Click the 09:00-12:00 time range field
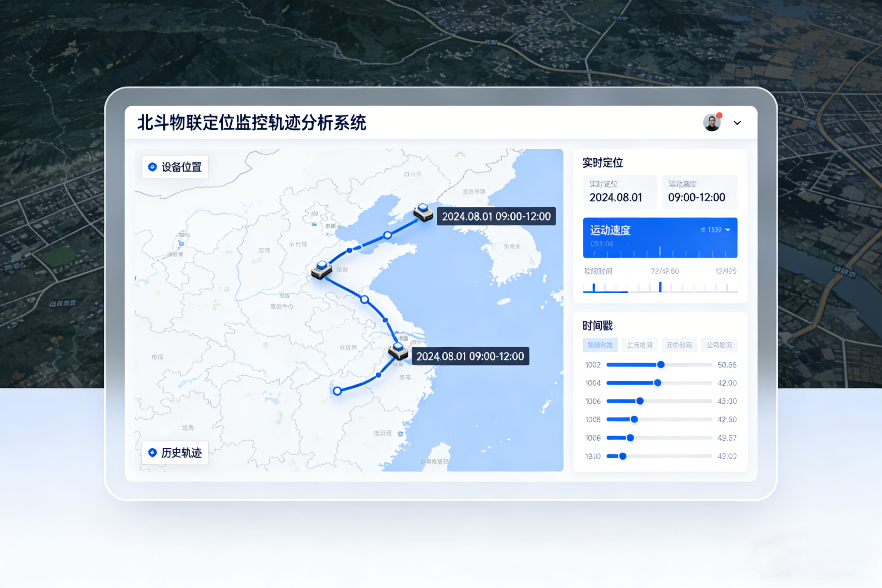 pyautogui.click(x=699, y=192)
